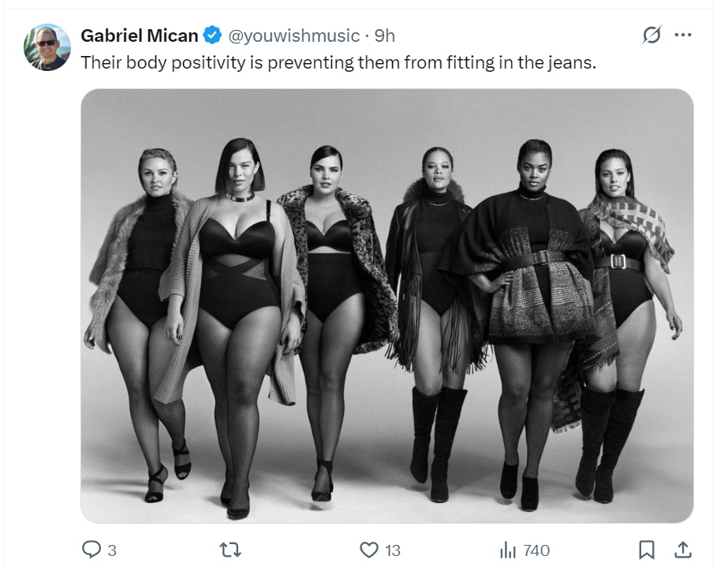Click the reply count of 3
The image size is (728, 567).
tap(112, 550)
